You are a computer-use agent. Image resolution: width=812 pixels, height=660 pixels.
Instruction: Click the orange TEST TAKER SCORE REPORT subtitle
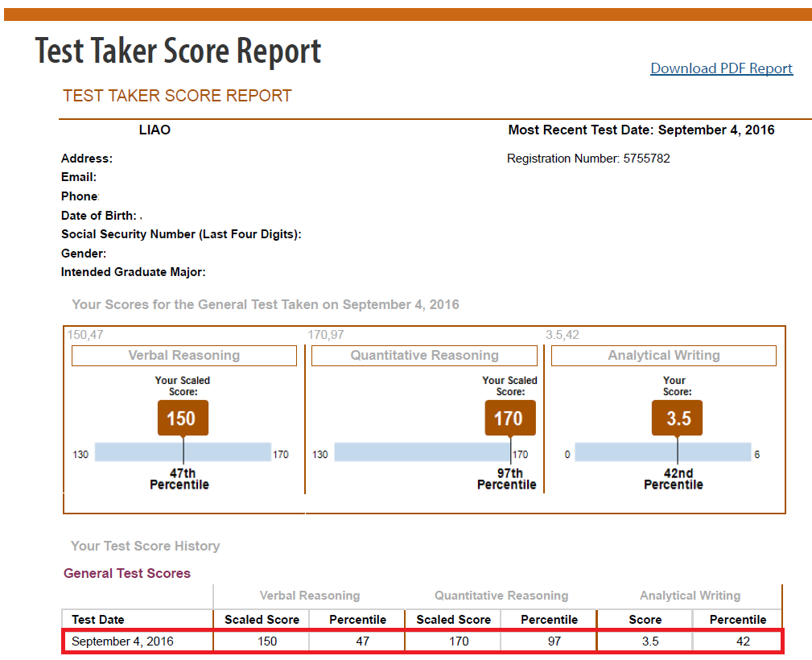[x=177, y=96]
